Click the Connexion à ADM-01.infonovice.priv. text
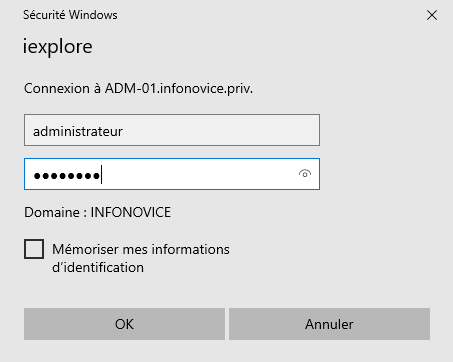This screenshot has height=362, width=453. coord(138,89)
